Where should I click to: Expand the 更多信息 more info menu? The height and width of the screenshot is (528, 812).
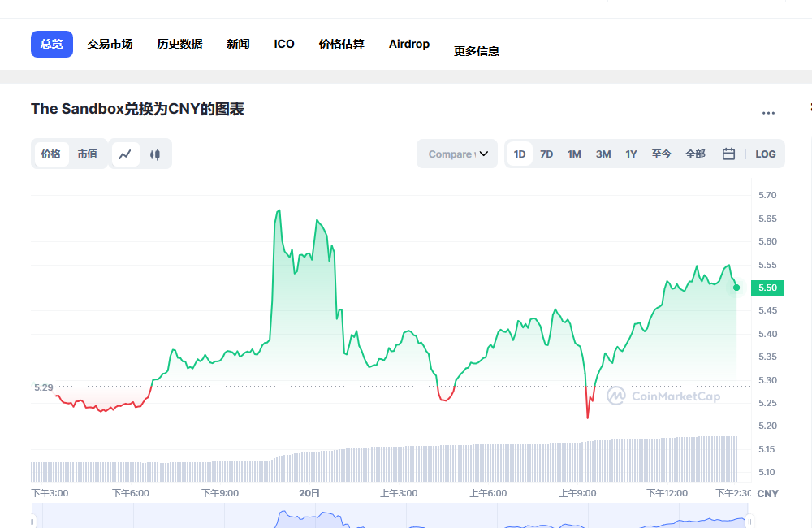[x=477, y=51]
